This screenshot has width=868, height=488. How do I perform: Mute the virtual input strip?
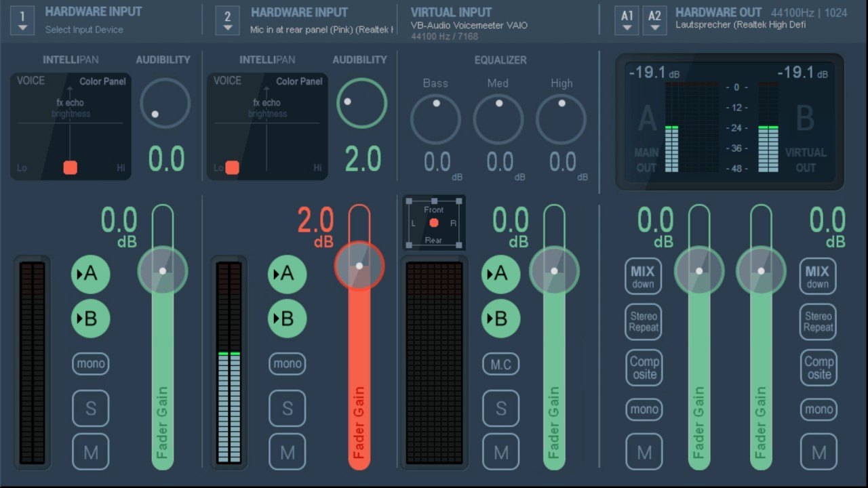pos(501,452)
